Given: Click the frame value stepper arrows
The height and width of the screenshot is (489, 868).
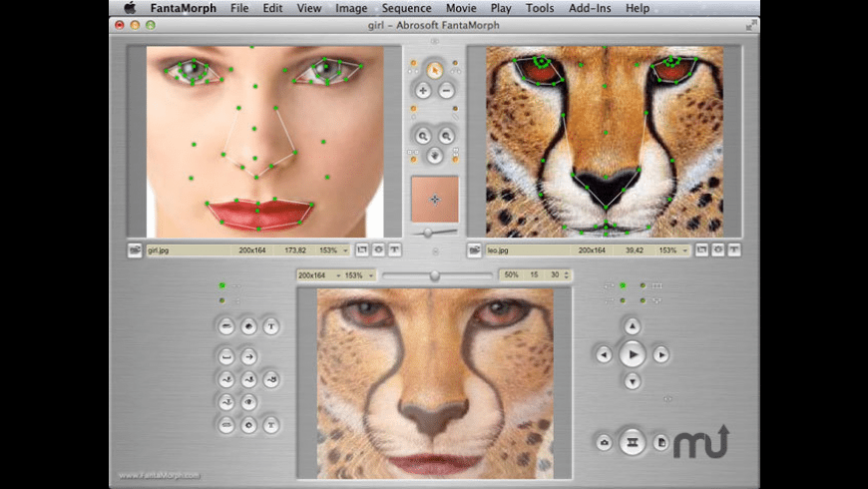Looking at the screenshot, I should click(567, 274).
